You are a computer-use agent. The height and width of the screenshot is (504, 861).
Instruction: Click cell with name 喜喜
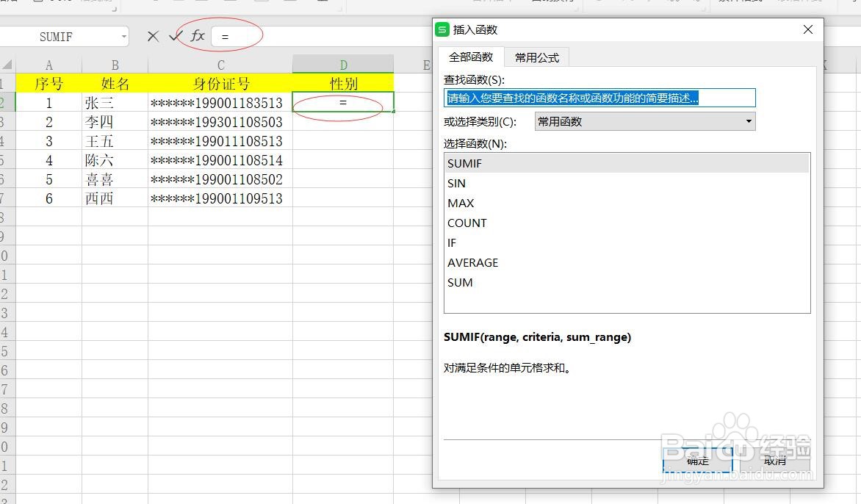[x=115, y=179]
